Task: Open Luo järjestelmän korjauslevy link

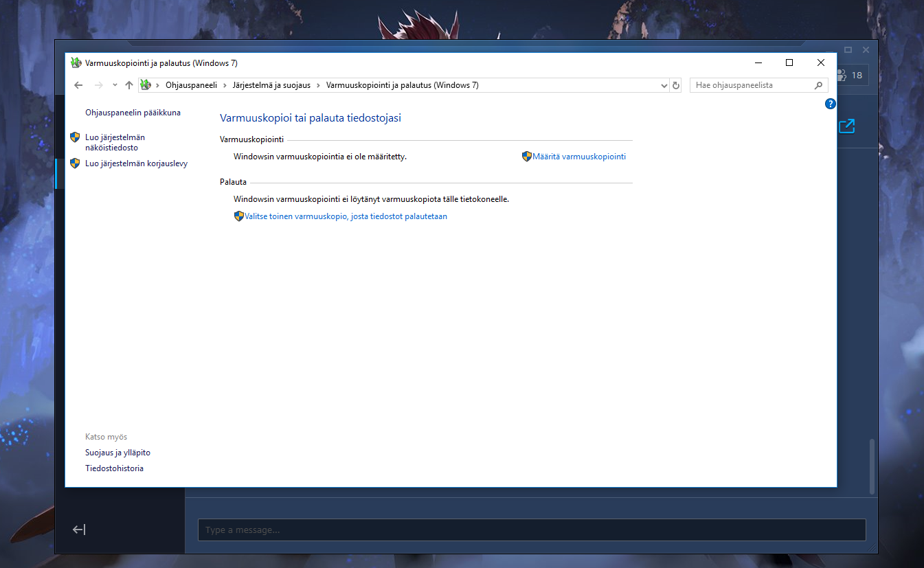Action: [x=136, y=163]
